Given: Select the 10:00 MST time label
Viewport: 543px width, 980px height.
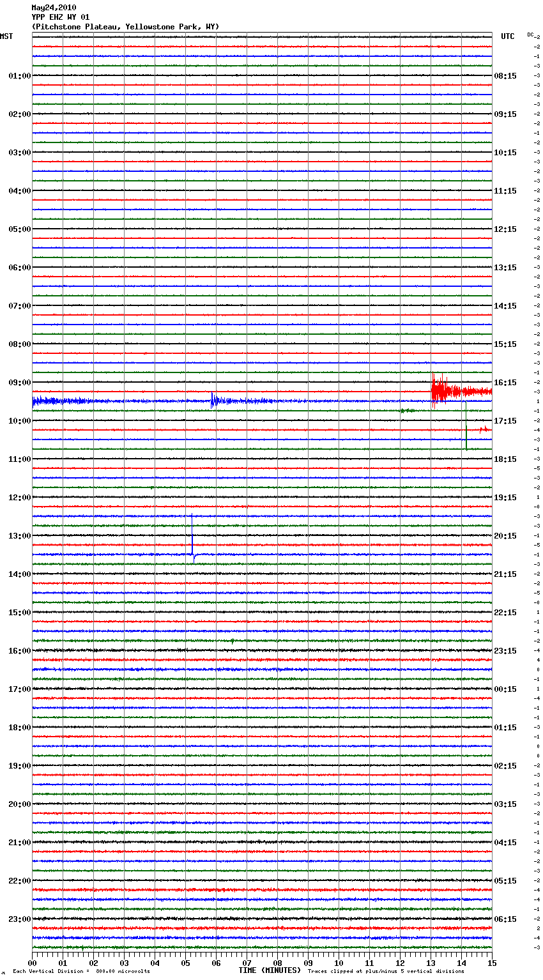Looking at the screenshot, I should (20, 421).
